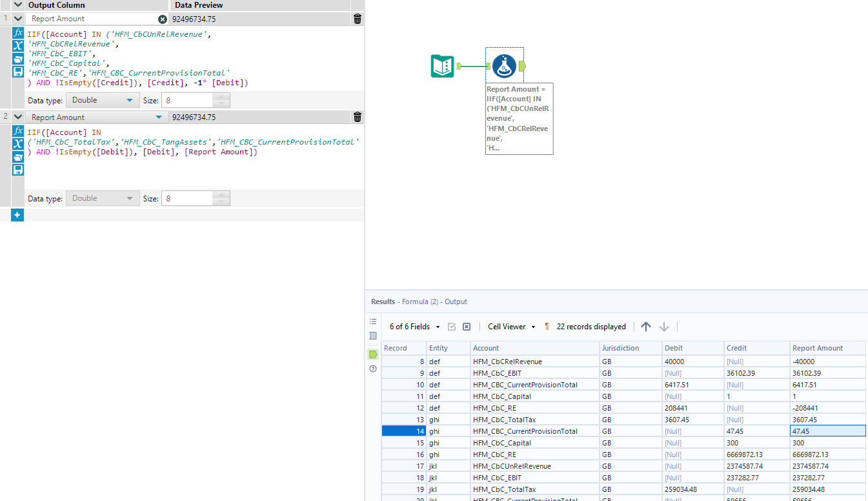Open Data type Double dropdown for first expression

click(x=103, y=100)
